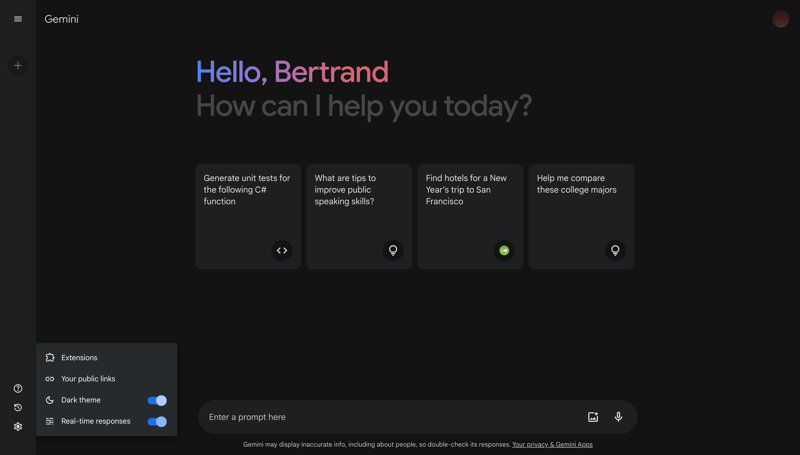This screenshot has width=800, height=455.
Task: Select the Real-time responses menu label
Action: 96,421
